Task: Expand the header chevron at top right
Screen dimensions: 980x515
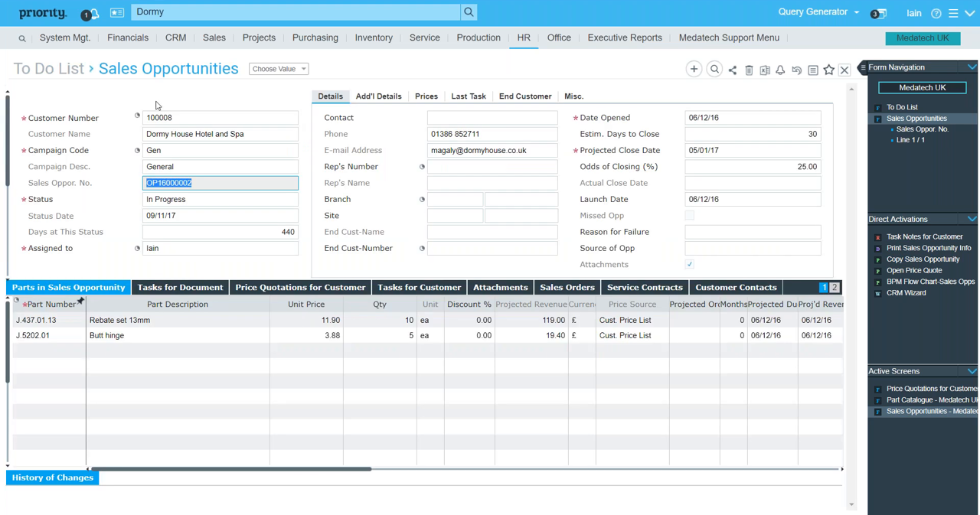Action: [x=969, y=13]
